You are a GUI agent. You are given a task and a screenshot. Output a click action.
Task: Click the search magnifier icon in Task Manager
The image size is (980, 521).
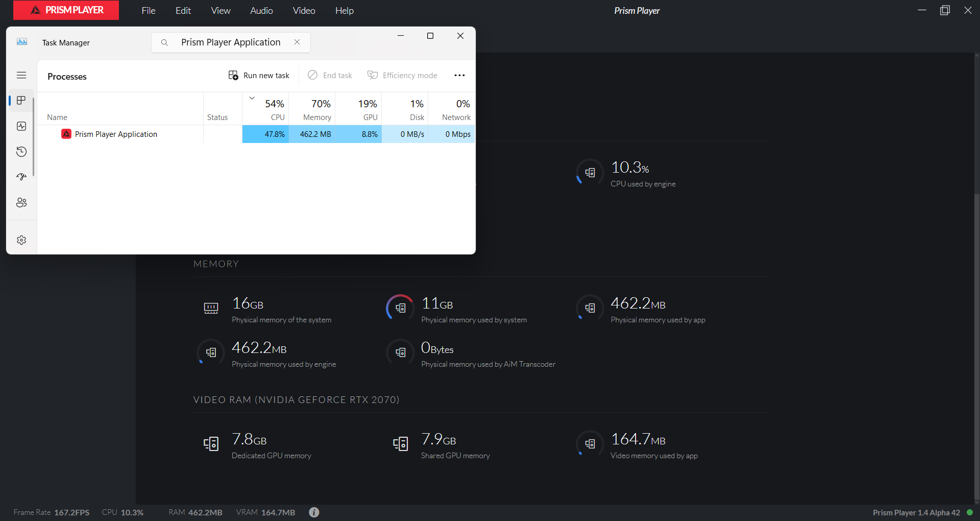[x=164, y=42]
